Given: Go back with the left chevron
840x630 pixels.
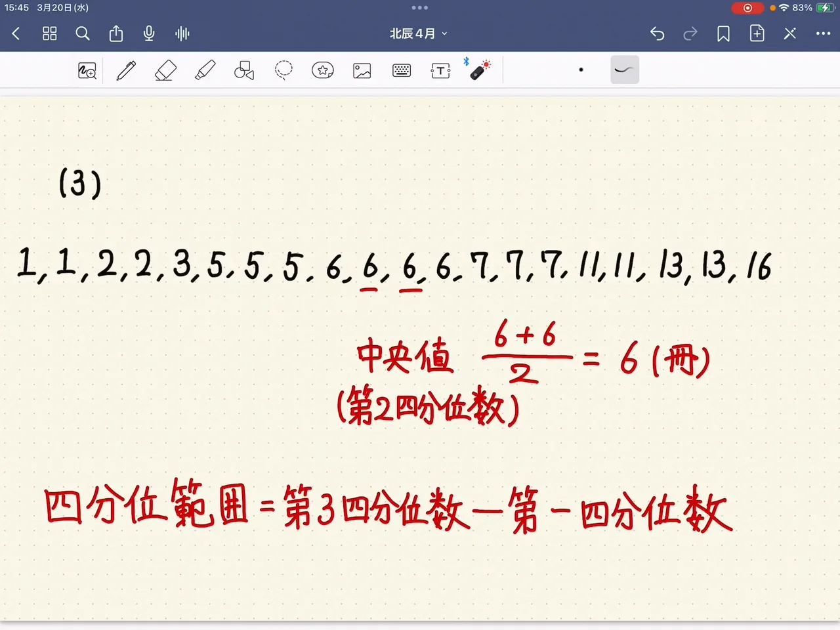Looking at the screenshot, I should [16, 33].
